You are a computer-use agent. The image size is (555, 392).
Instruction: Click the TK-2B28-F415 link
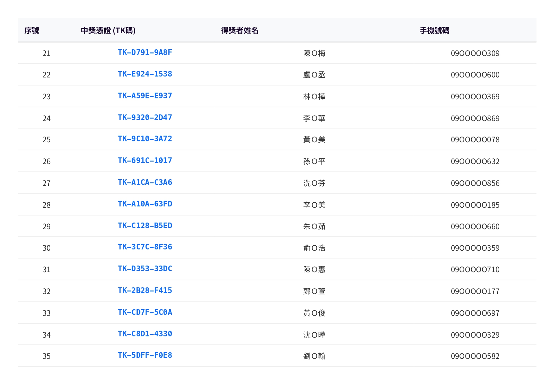145,291
